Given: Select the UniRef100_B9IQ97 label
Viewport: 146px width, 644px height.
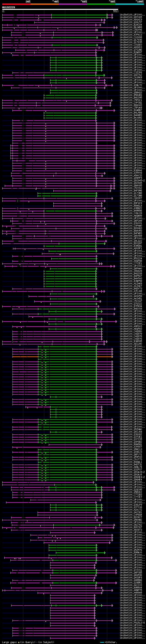Looking at the screenshot, I should point(131,243).
